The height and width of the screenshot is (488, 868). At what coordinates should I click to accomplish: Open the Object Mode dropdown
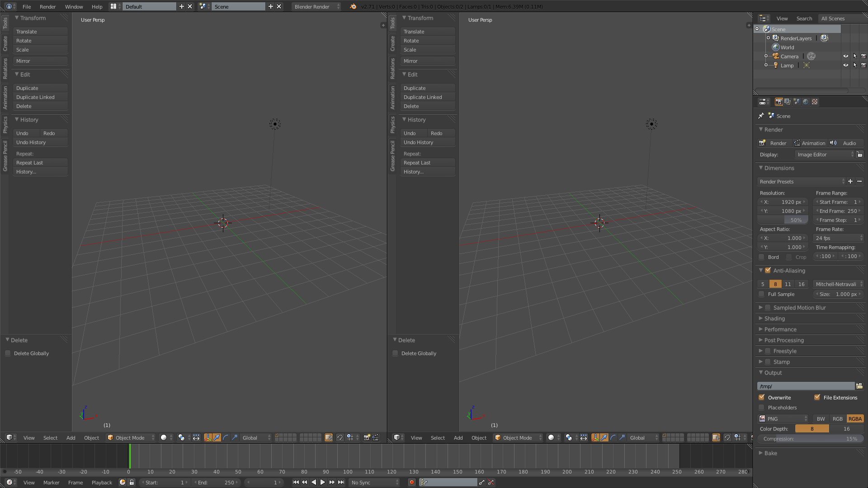(130, 437)
